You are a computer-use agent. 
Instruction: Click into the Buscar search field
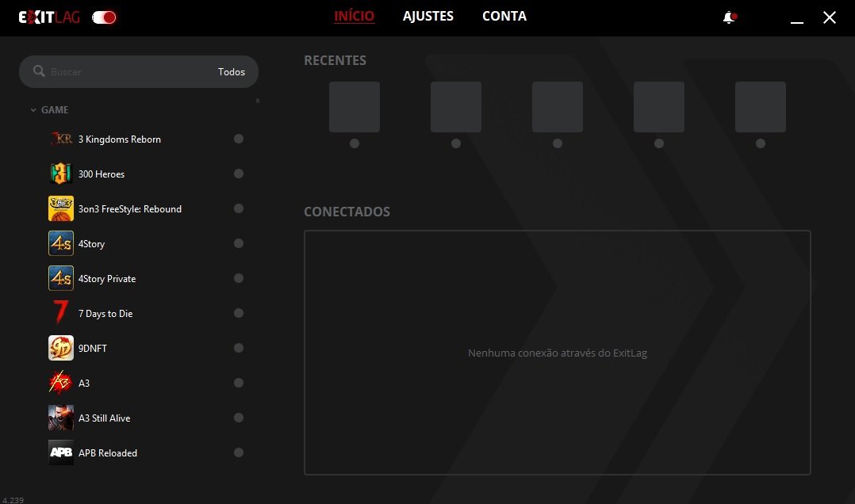127,72
